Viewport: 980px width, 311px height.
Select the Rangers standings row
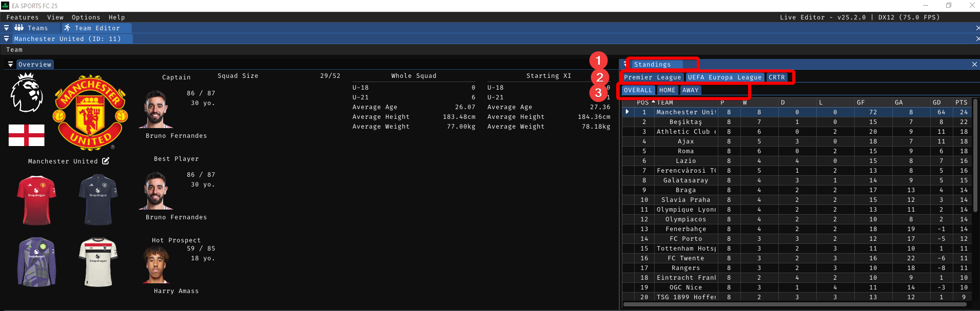[x=797, y=268]
